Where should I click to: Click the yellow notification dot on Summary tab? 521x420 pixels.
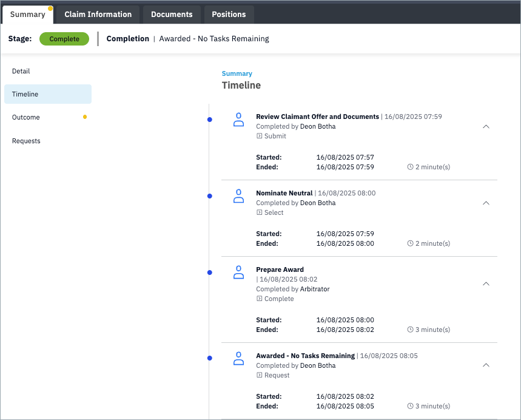coord(50,8)
